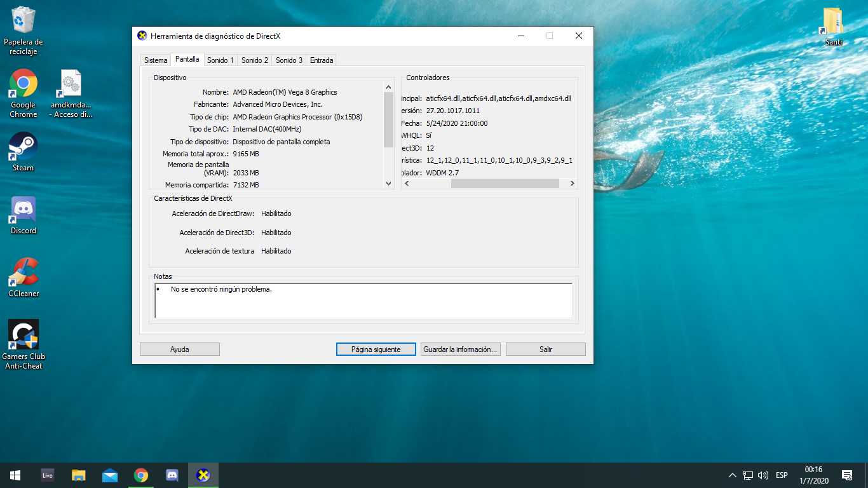The height and width of the screenshot is (488, 868).
Task: Show hidden system tray icons
Action: pos(732,475)
